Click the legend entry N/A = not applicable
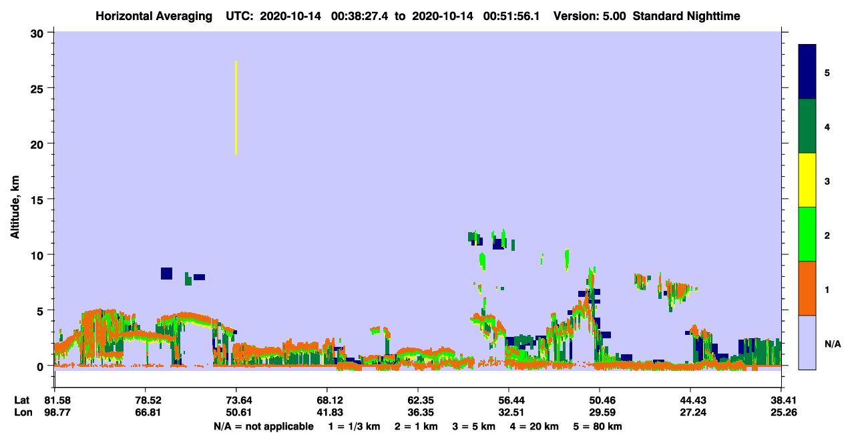Viewport: 868px width, 445px height. tap(264, 426)
